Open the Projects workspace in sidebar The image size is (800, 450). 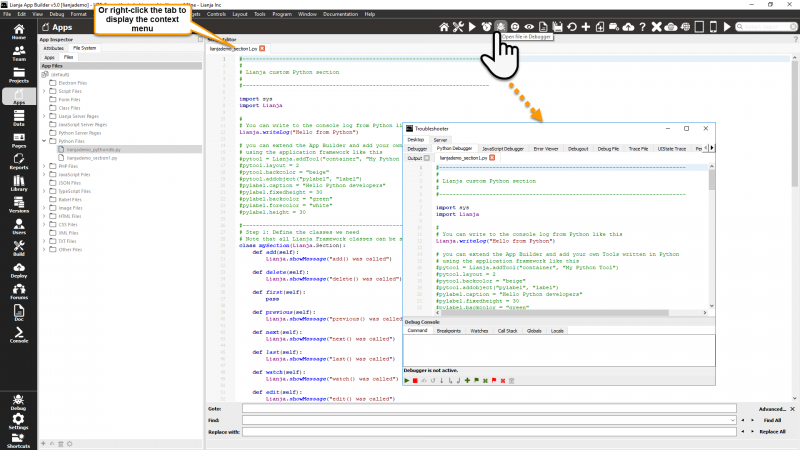(x=19, y=75)
